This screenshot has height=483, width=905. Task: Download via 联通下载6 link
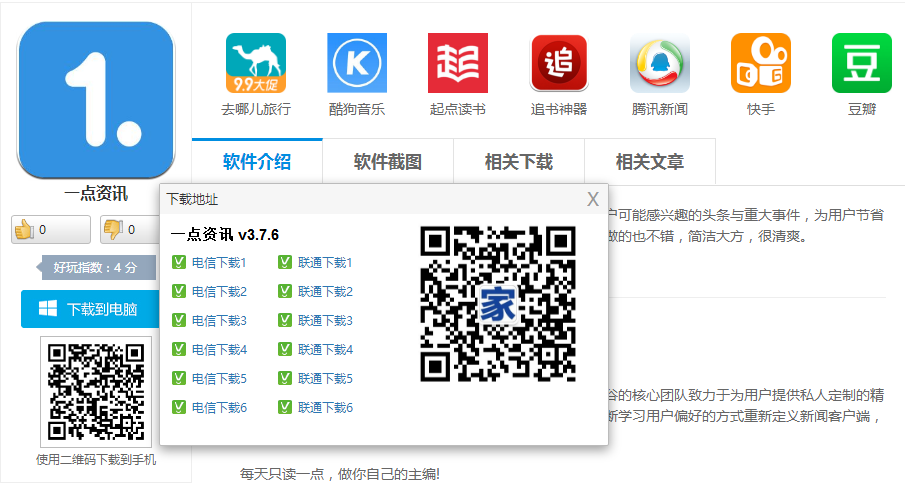tap(326, 408)
